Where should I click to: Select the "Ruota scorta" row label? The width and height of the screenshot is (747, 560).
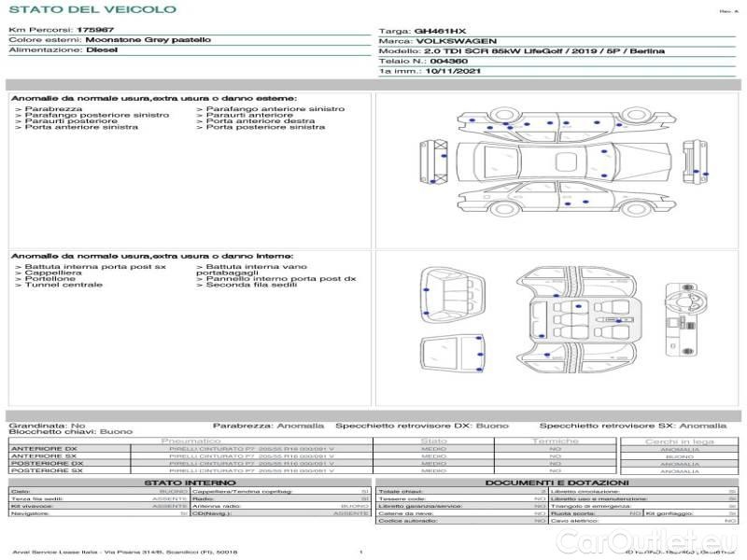pyautogui.click(x=572, y=513)
